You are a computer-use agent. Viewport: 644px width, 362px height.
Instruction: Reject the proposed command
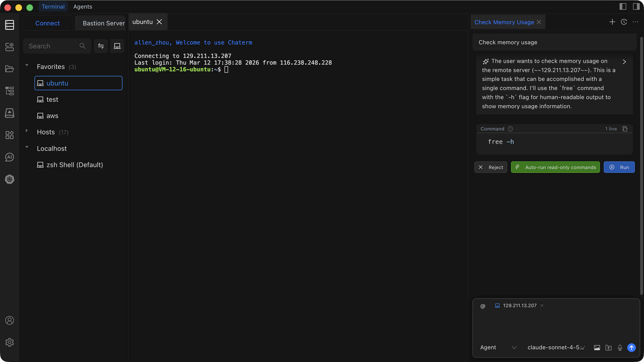pyautogui.click(x=490, y=167)
